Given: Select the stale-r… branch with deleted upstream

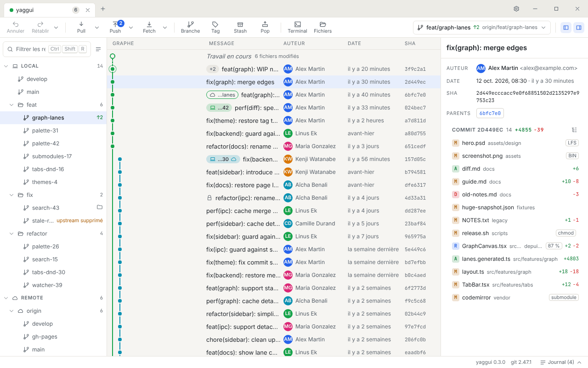Looking at the screenshot, I should coord(53,221).
